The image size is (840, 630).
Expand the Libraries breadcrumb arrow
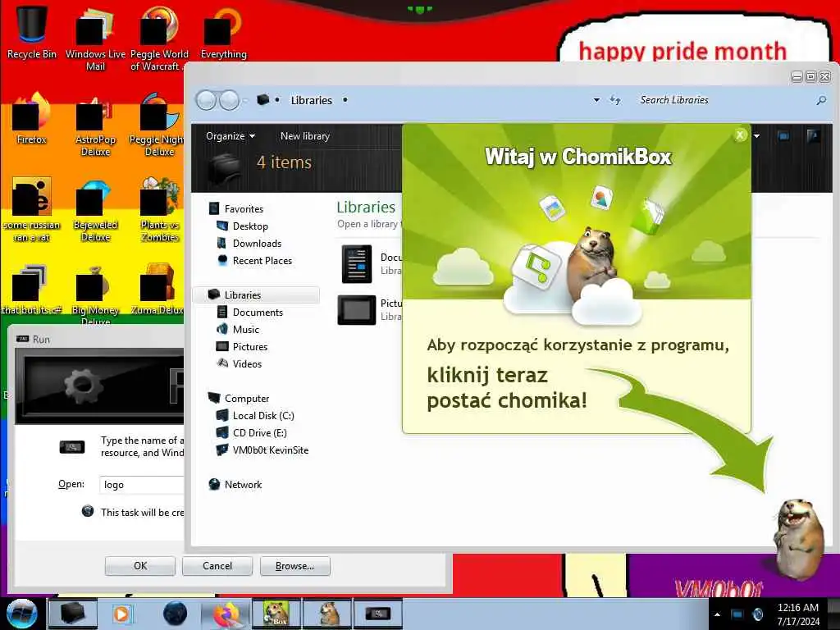tap(345, 100)
